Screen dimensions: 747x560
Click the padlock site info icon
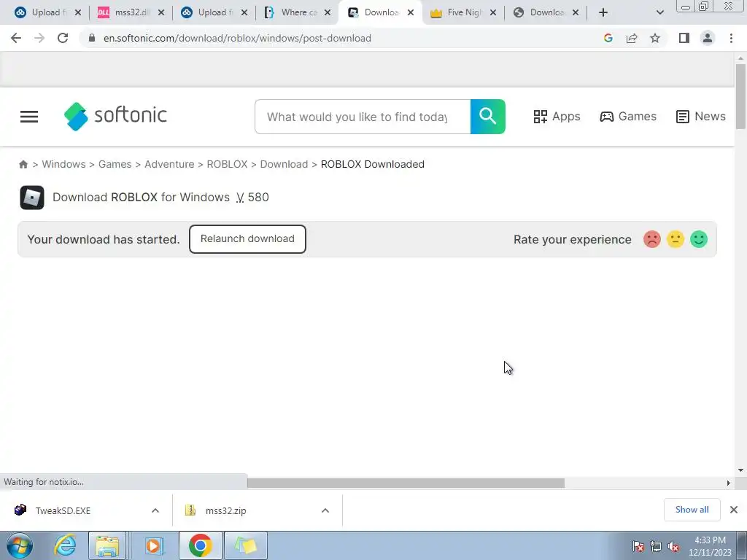(x=92, y=38)
